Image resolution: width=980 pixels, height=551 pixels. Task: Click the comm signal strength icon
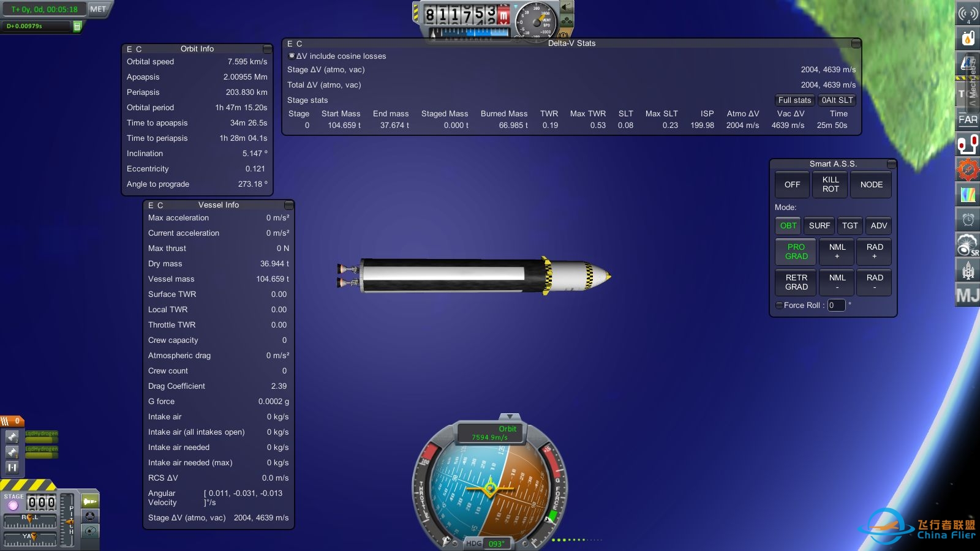pyautogui.click(x=968, y=13)
